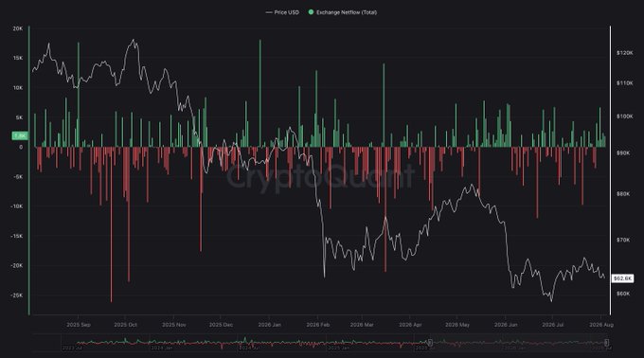Click the 2025 Dec x-axis label

[221, 325]
